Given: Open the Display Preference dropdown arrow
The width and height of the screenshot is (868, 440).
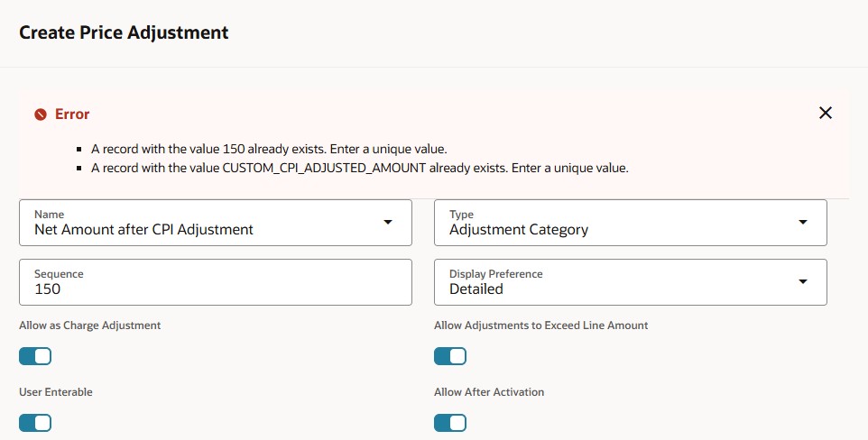Looking at the screenshot, I should (803, 281).
